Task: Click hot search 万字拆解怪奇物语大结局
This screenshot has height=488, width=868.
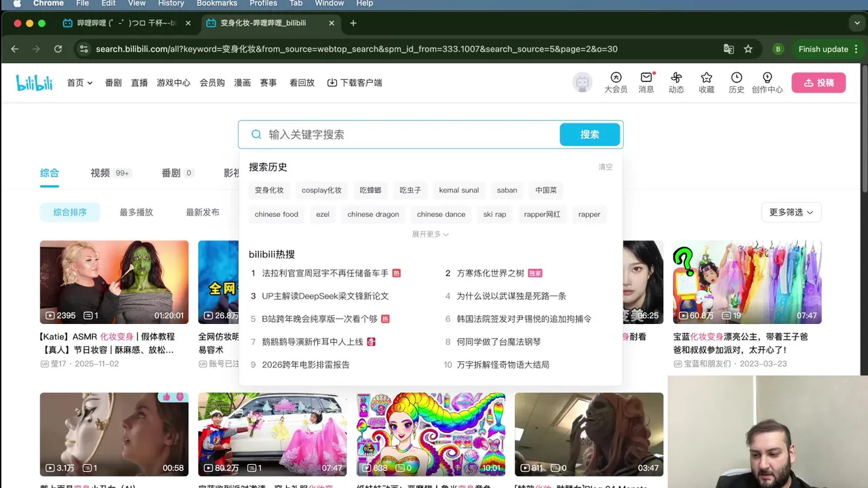Action: pyautogui.click(x=502, y=365)
